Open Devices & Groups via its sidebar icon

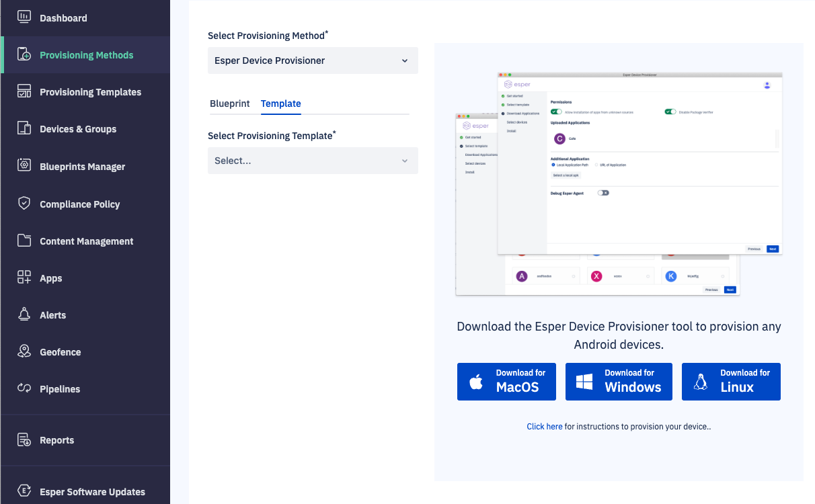(24, 128)
